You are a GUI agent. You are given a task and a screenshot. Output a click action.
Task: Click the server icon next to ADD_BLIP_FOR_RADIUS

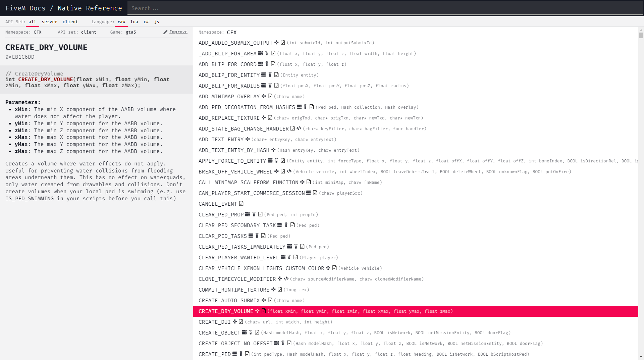pos(264,86)
